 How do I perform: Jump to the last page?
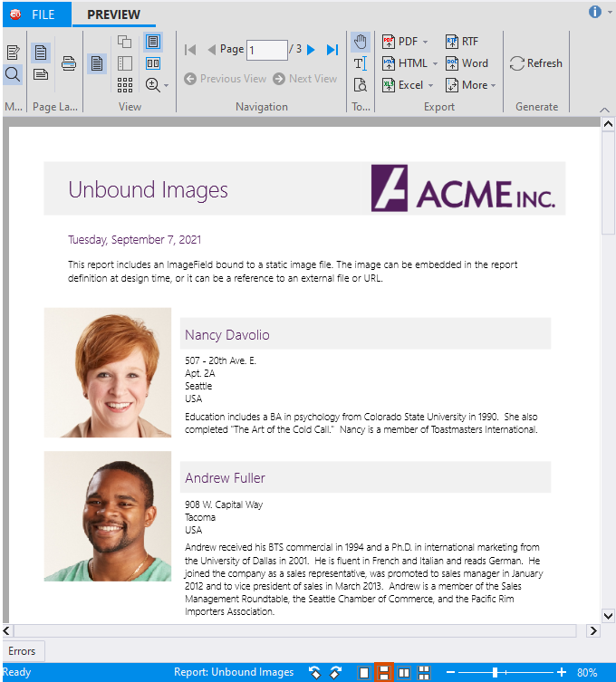(x=332, y=50)
